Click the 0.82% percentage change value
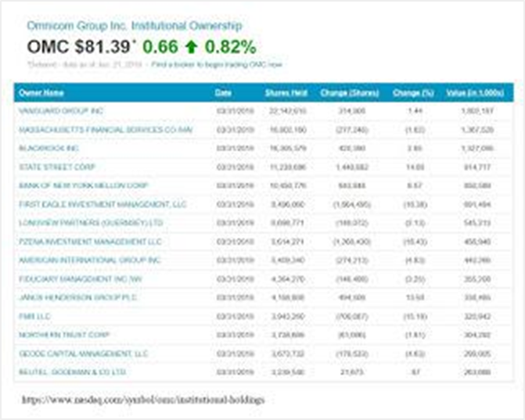 (231, 47)
